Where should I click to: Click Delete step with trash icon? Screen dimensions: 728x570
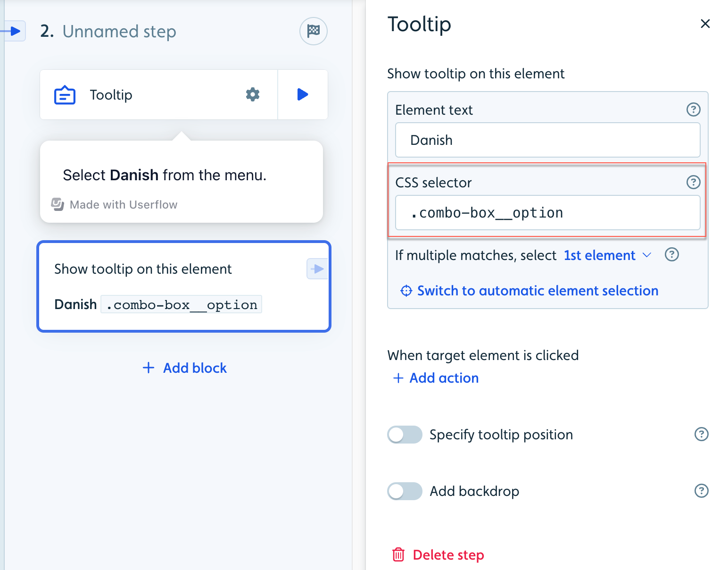coord(438,555)
